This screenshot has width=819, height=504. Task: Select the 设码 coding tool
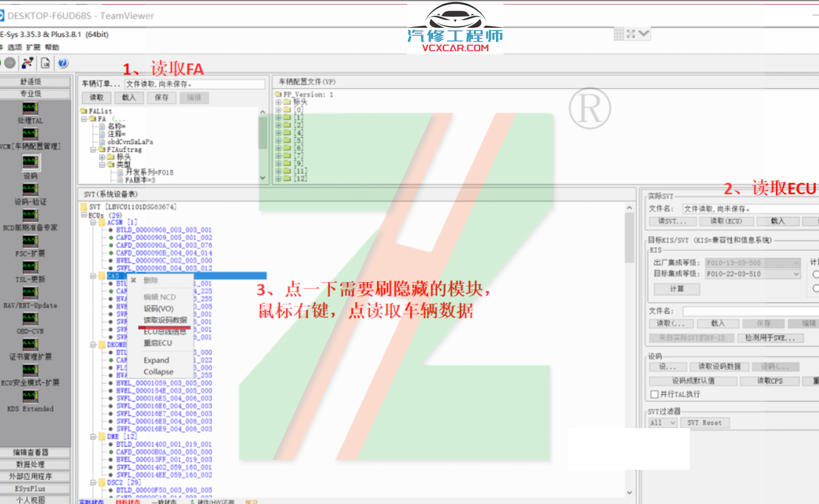click(x=30, y=163)
